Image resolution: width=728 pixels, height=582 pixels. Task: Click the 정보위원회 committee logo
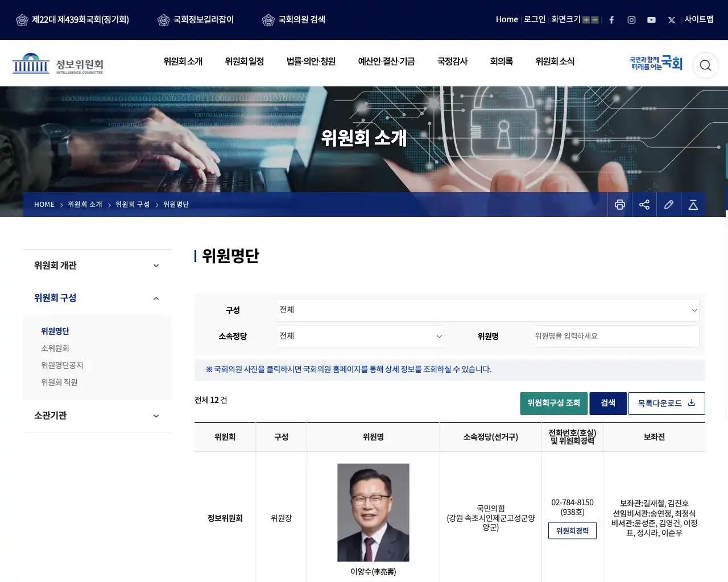(58, 64)
